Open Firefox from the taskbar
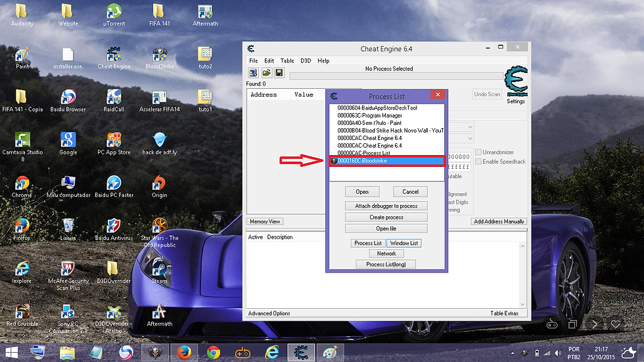644x362 pixels. click(184, 353)
